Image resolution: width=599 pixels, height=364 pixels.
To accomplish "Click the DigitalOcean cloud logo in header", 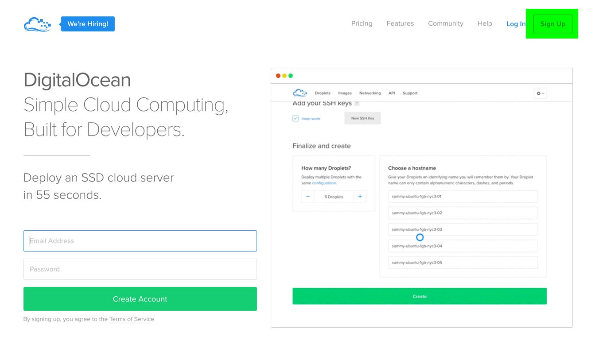I will point(37,24).
